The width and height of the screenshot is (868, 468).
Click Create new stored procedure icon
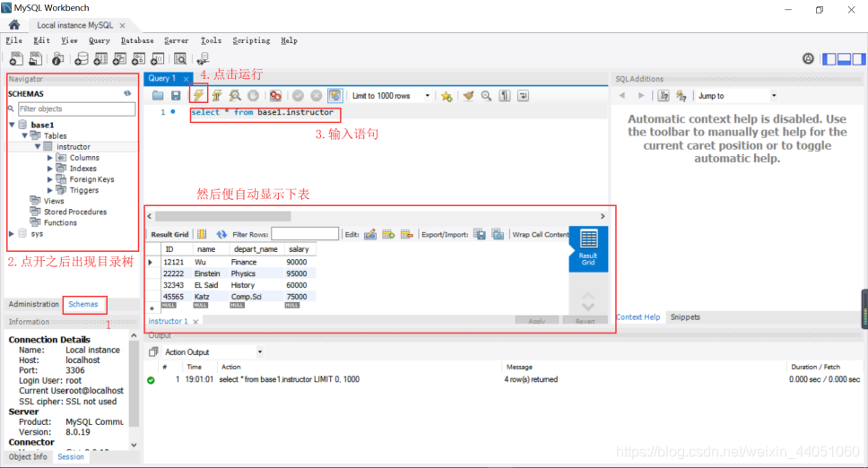point(138,58)
